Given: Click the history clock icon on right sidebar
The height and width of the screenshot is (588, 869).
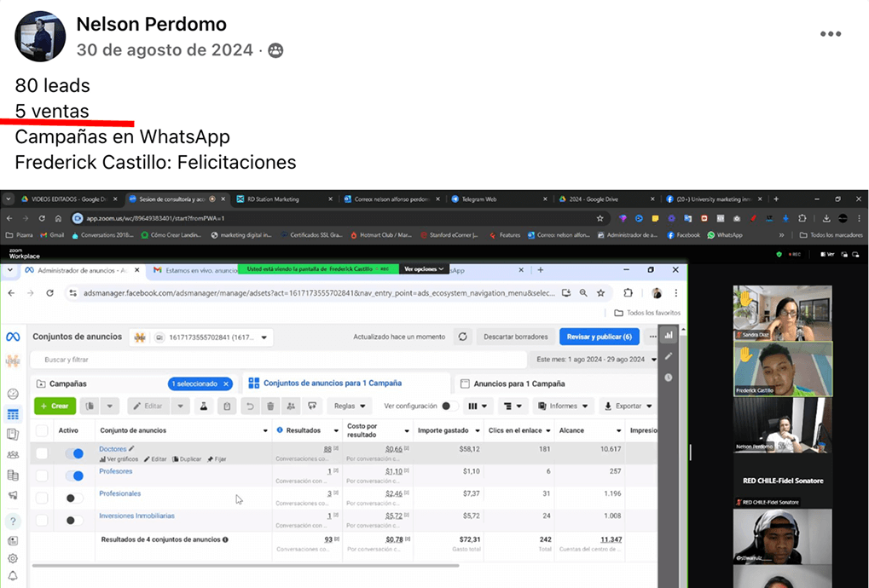Looking at the screenshot, I should pyautogui.click(x=669, y=378).
